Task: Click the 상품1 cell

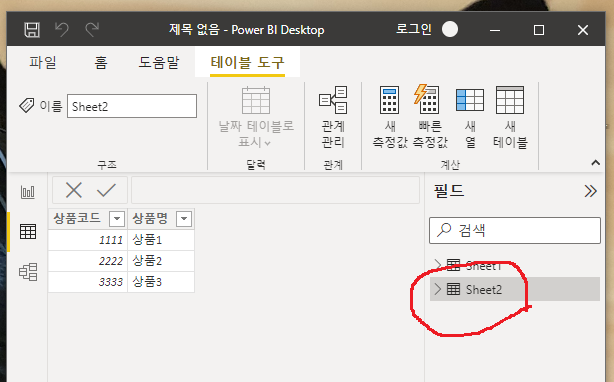Action: coord(161,240)
